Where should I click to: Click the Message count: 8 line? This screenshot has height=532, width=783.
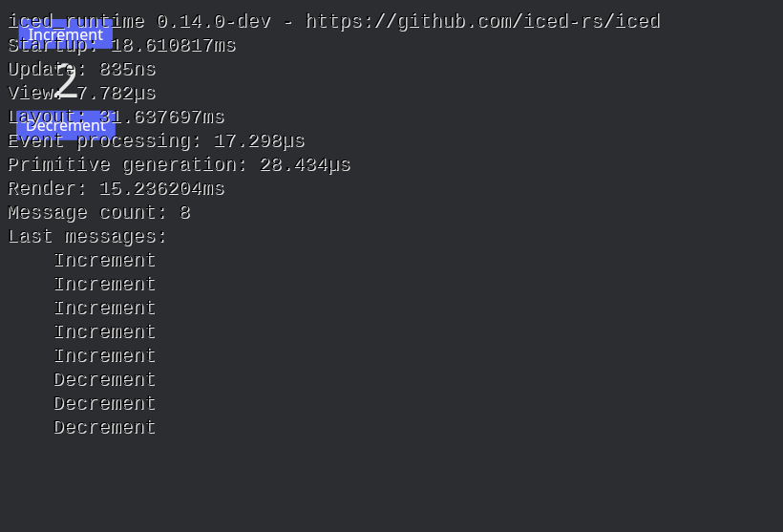[99, 213]
